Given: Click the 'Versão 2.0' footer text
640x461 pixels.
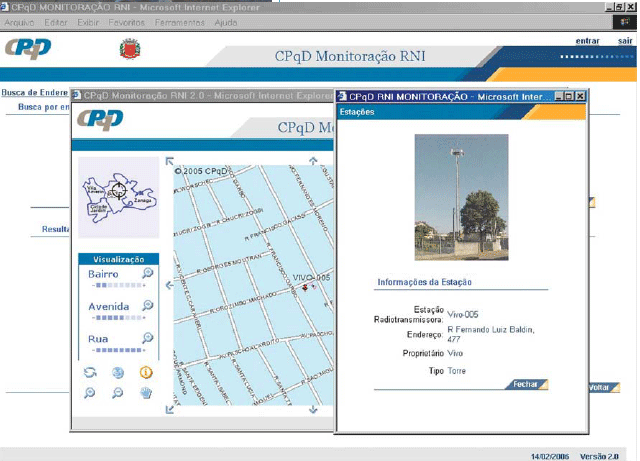Looking at the screenshot, I should 599,456.
